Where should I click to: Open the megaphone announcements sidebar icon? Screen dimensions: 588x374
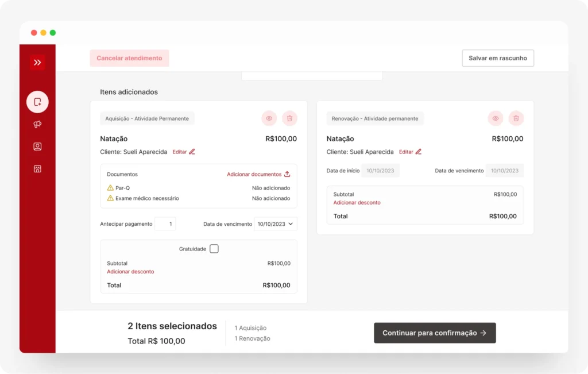click(37, 124)
